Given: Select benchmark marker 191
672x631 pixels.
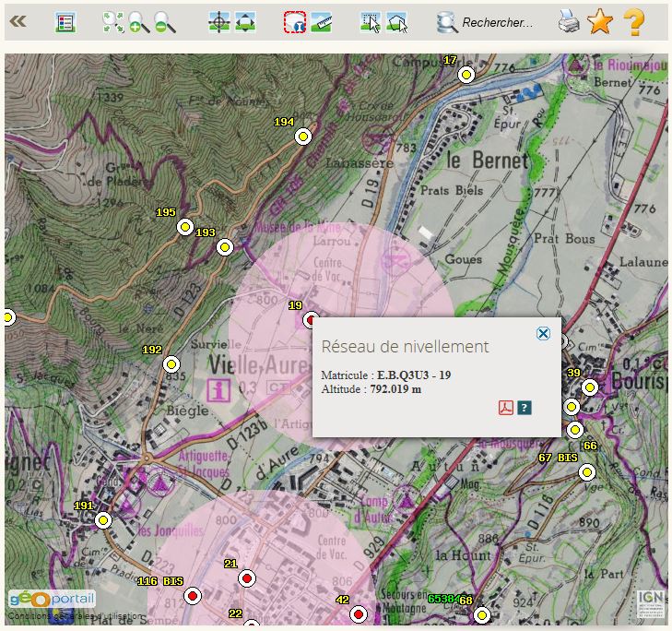Looking at the screenshot, I should coord(103,520).
